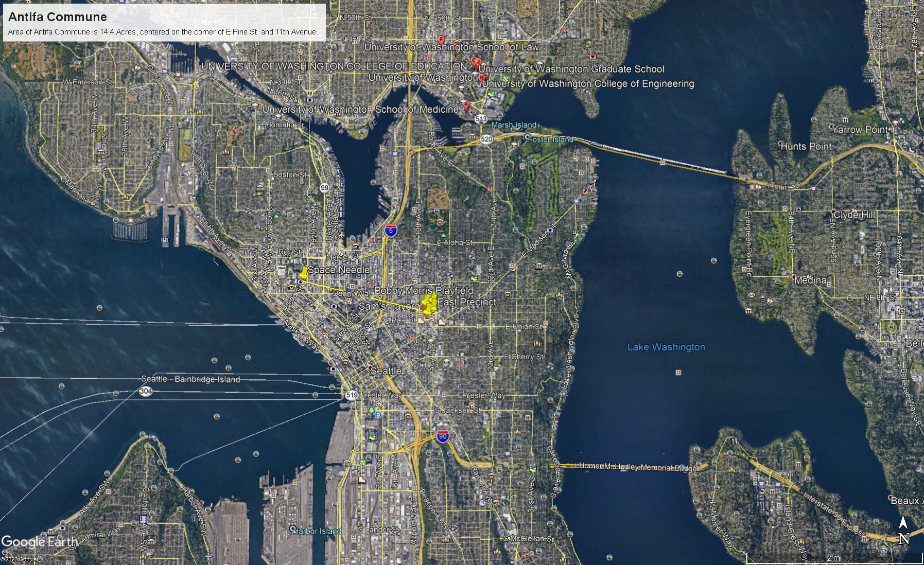This screenshot has height=565, width=924.
Task: Click Homer M. Hadley Memorial Bridge label
Action: point(638,466)
